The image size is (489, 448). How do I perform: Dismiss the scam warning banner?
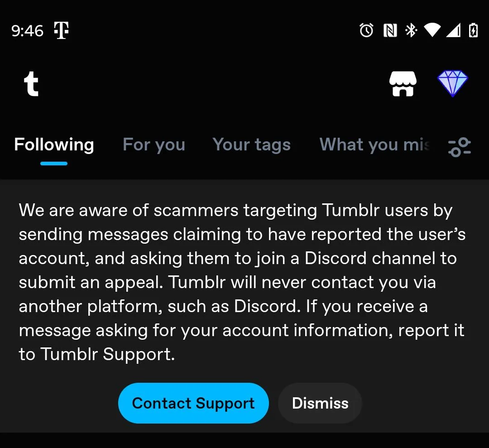coord(320,403)
